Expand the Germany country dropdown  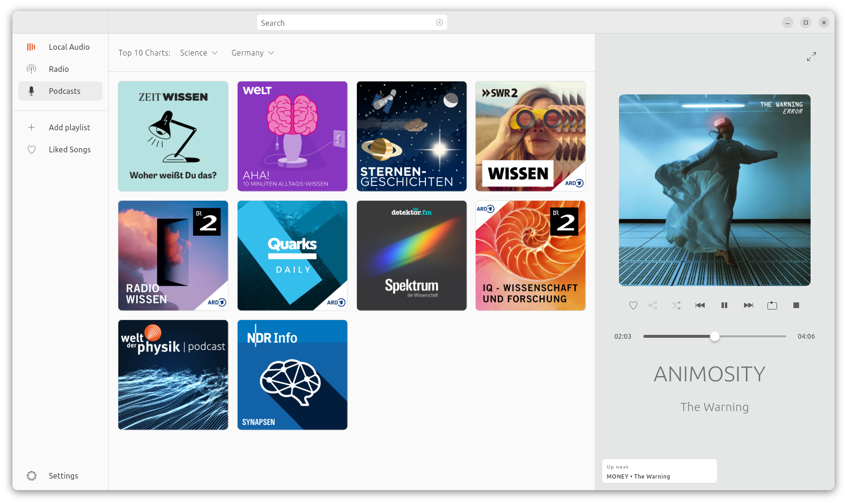pos(253,53)
